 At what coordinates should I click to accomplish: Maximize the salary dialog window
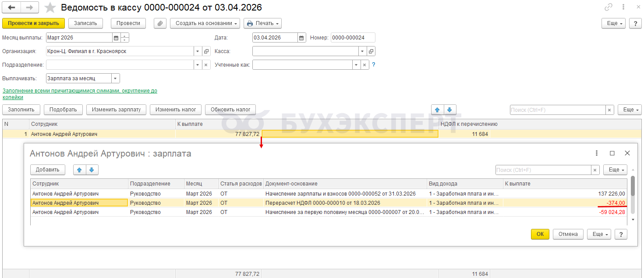pyautogui.click(x=612, y=153)
